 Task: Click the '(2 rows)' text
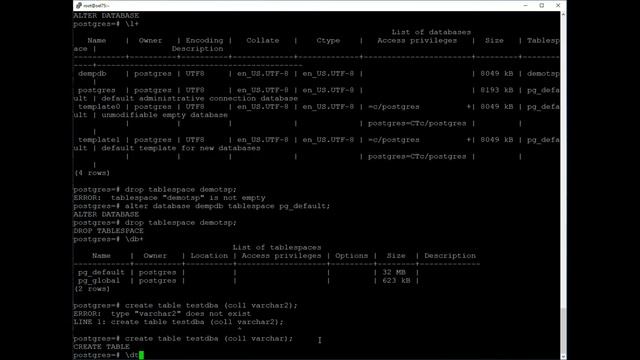point(92,289)
